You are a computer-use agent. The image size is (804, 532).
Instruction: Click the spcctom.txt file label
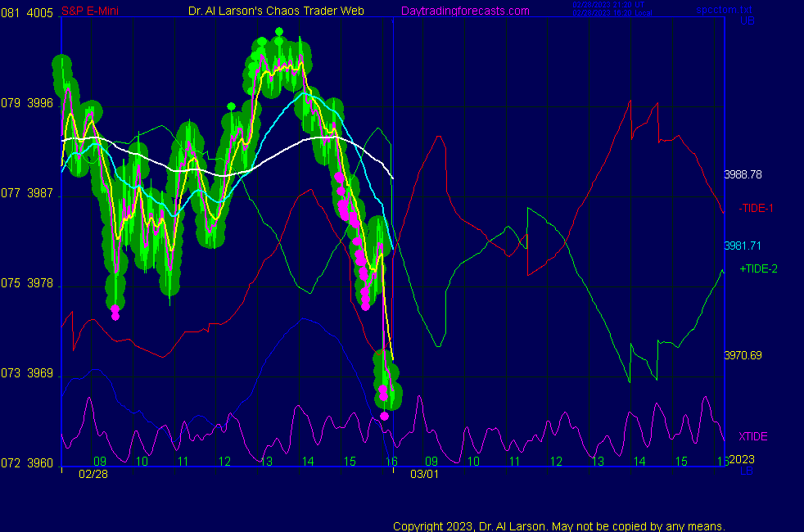[724, 9]
